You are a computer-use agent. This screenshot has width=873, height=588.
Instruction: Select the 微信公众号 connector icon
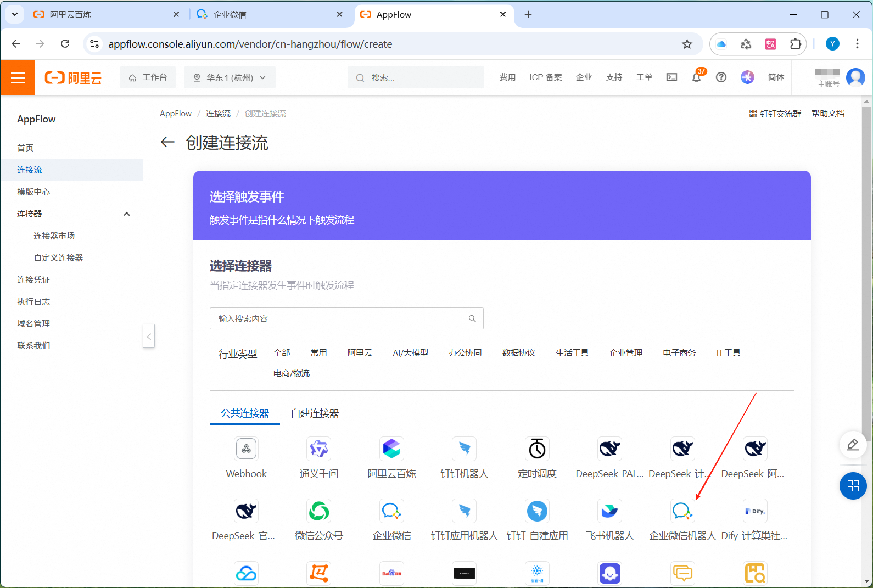(319, 511)
